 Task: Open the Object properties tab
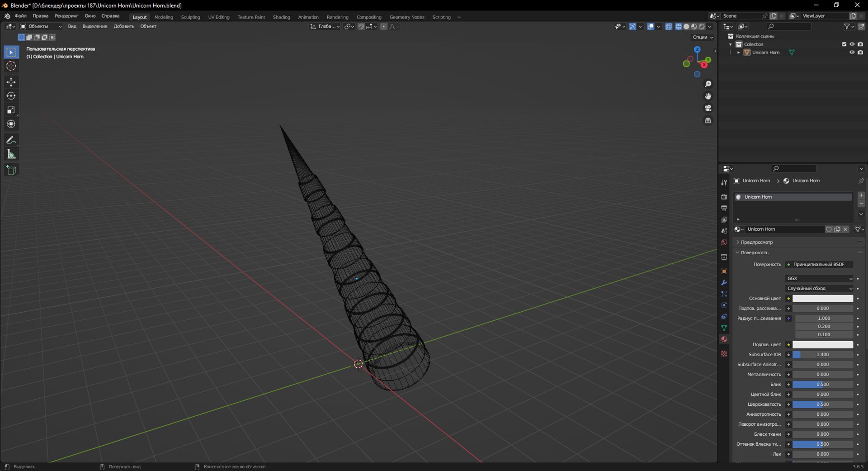(724, 271)
